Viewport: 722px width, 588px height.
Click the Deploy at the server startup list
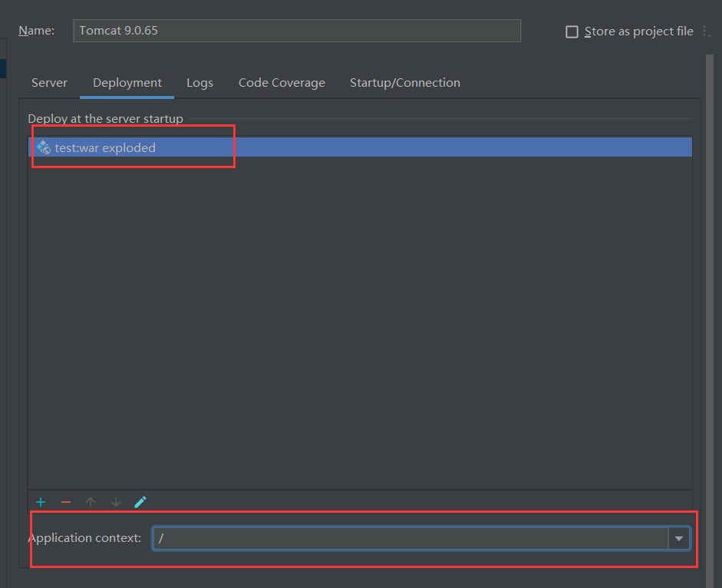pos(361,307)
